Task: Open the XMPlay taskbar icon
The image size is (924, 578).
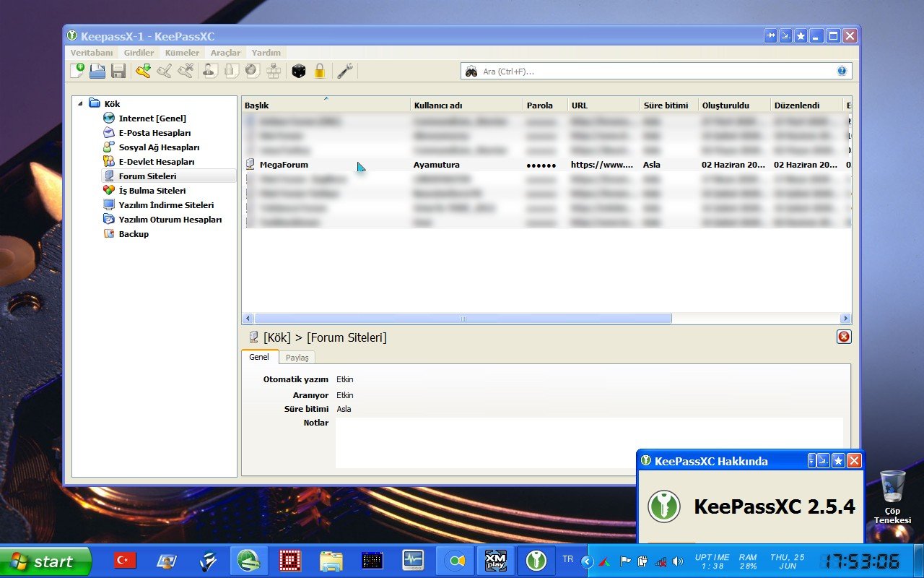Action: [495, 561]
